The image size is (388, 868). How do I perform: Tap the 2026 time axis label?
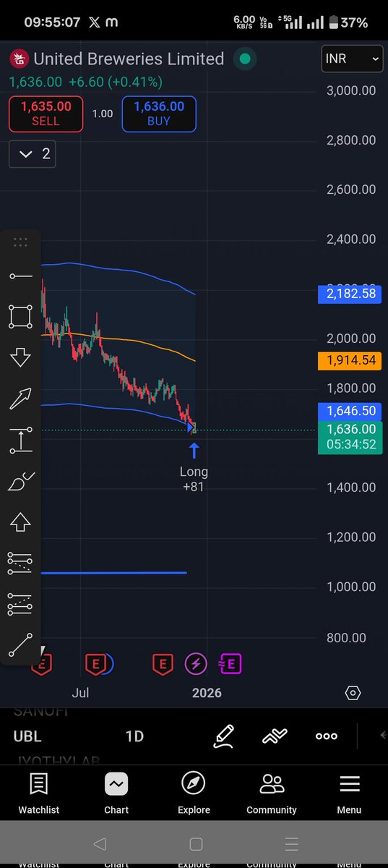click(x=207, y=693)
